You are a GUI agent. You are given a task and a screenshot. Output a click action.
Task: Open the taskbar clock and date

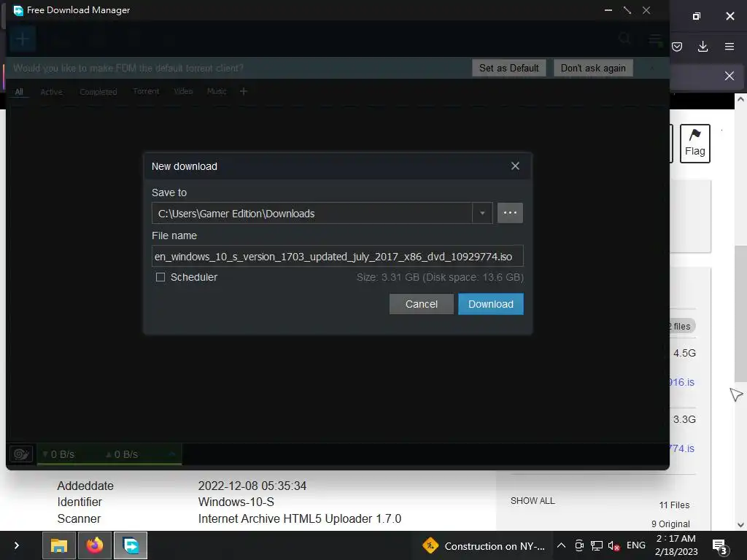(676, 545)
